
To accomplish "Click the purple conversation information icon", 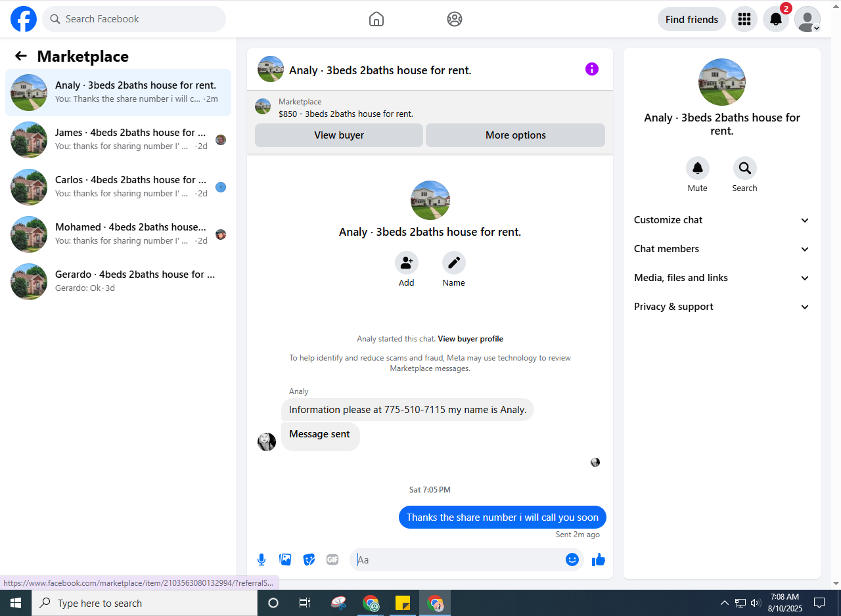I will pyautogui.click(x=592, y=69).
